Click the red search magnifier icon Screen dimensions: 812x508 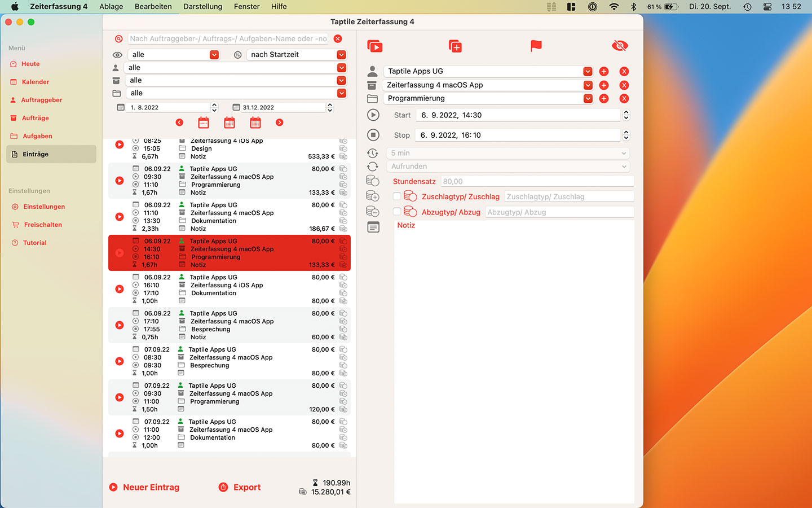pos(119,39)
